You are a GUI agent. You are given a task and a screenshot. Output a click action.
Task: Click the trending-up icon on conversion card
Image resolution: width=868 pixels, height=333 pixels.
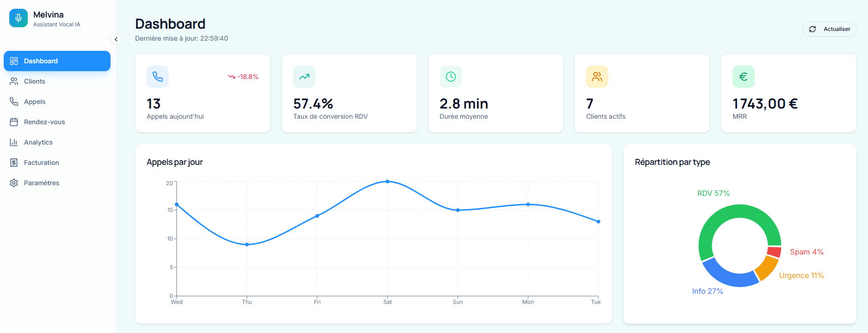304,77
